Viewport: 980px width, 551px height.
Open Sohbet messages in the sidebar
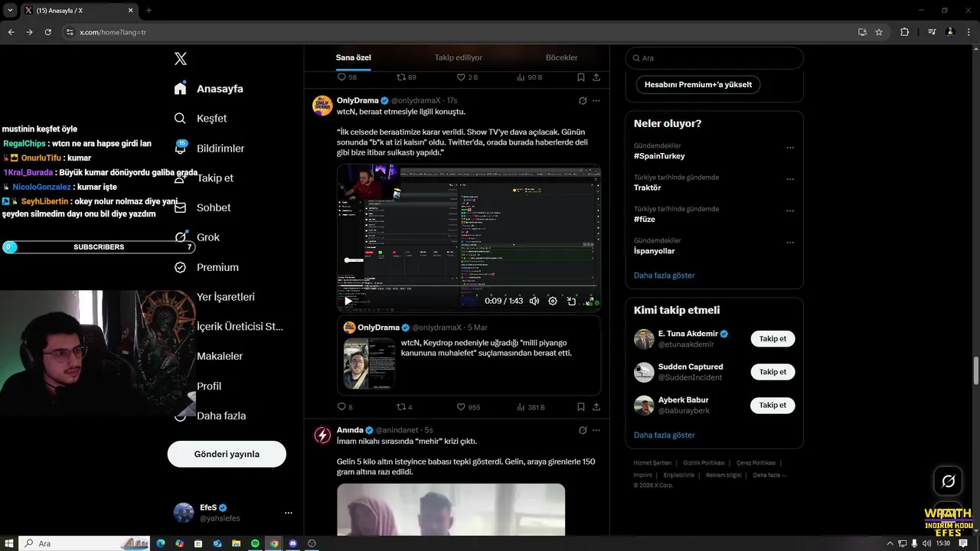tap(202, 207)
